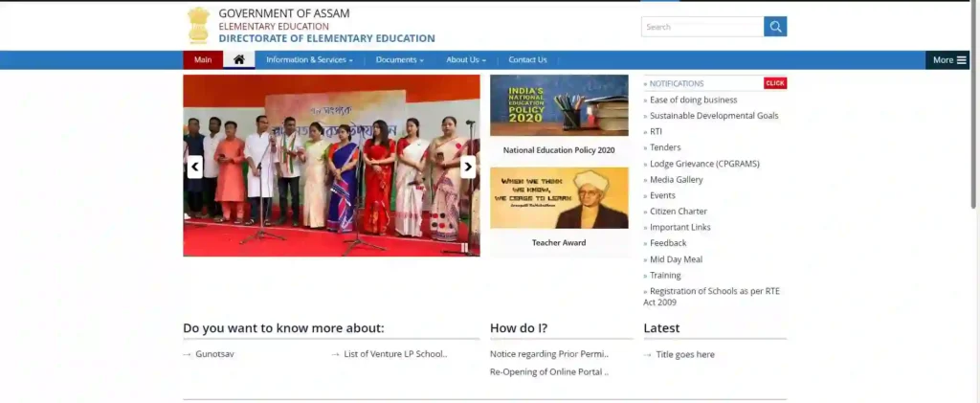The width and height of the screenshot is (980, 403).
Task: Open the Tenders link in sidebar
Action: pos(665,147)
